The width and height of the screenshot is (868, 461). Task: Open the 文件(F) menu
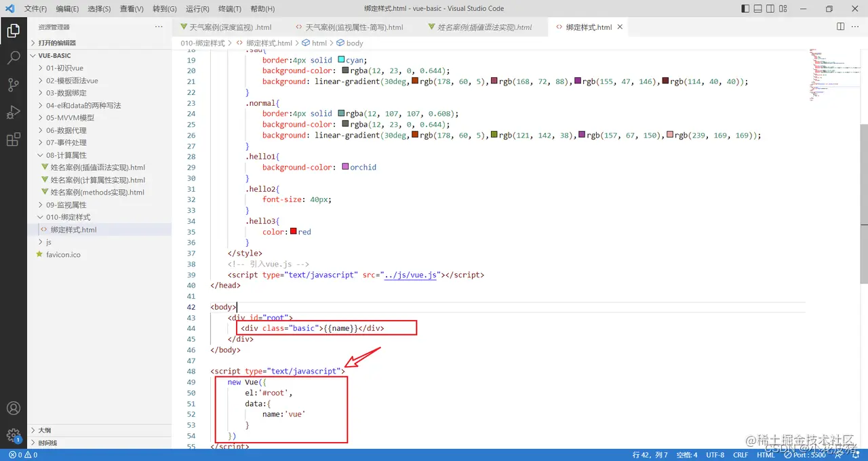(x=36, y=9)
